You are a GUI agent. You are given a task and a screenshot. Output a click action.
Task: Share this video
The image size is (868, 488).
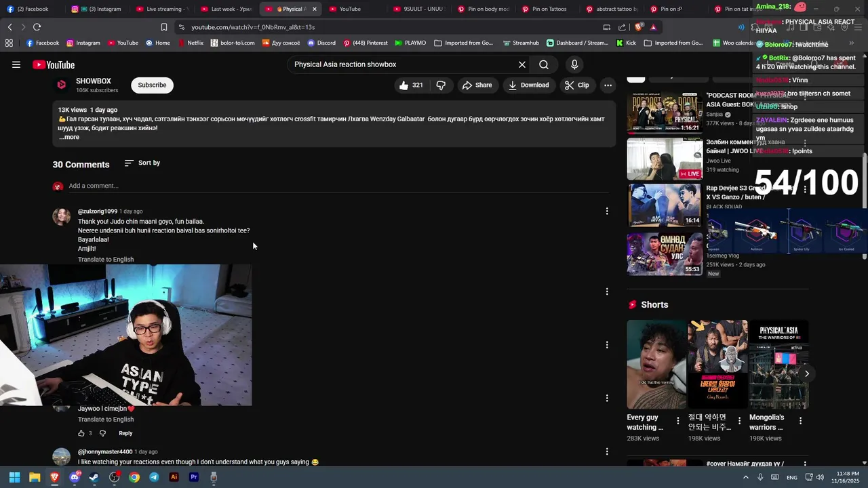pyautogui.click(x=477, y=85)
